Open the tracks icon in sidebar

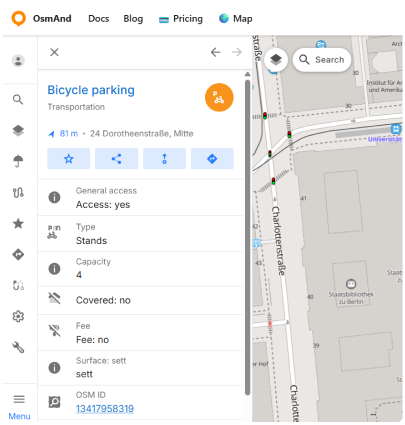click(18, 192)
